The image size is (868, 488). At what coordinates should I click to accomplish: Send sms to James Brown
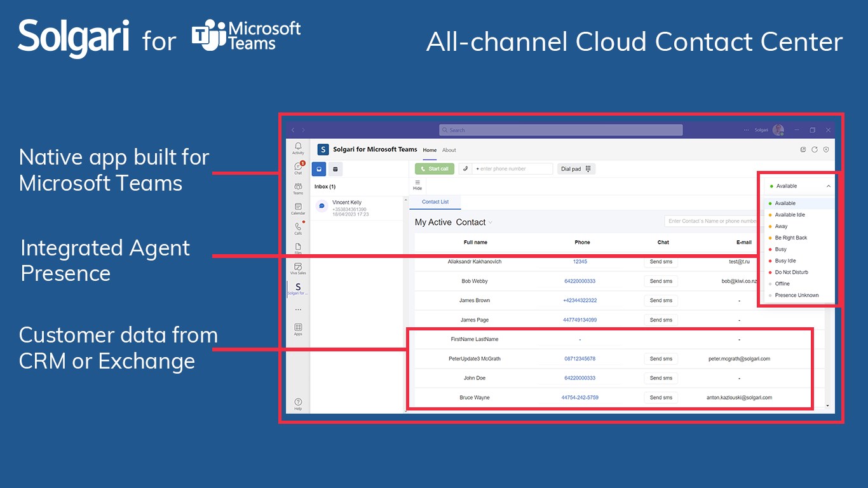(x=661, y=301)
